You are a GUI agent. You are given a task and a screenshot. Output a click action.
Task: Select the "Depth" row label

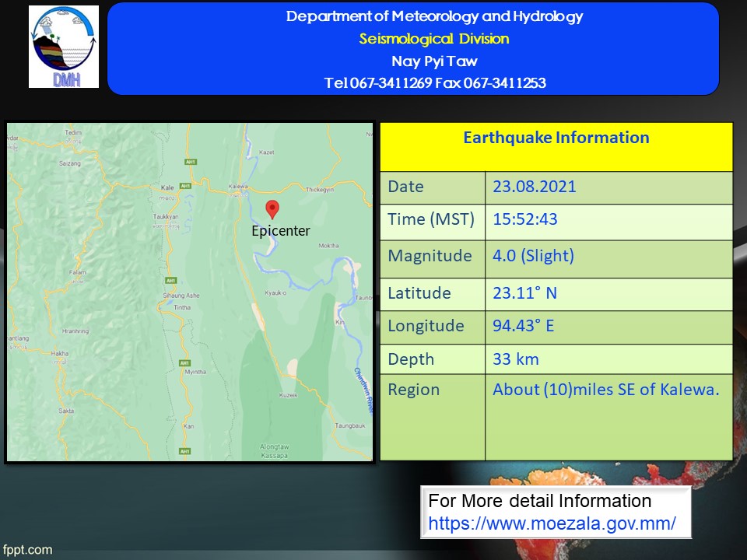pos(411,359)
